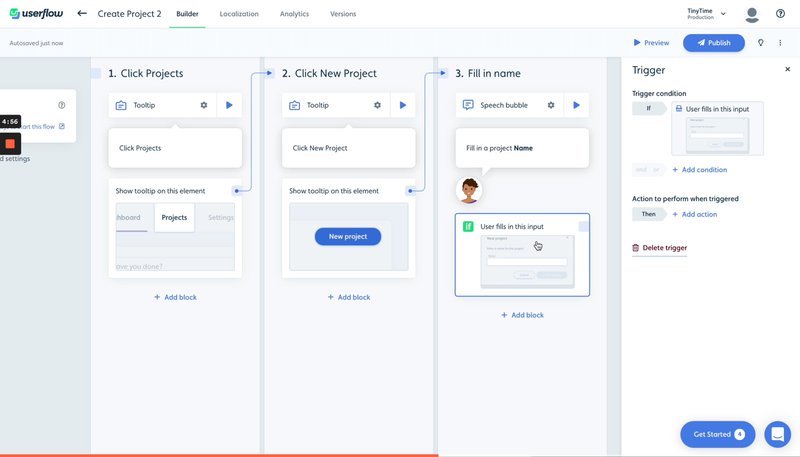Screen dimensions: 800x457
Task: Open the chat messenger icon at bottom right
Action: 777,434
